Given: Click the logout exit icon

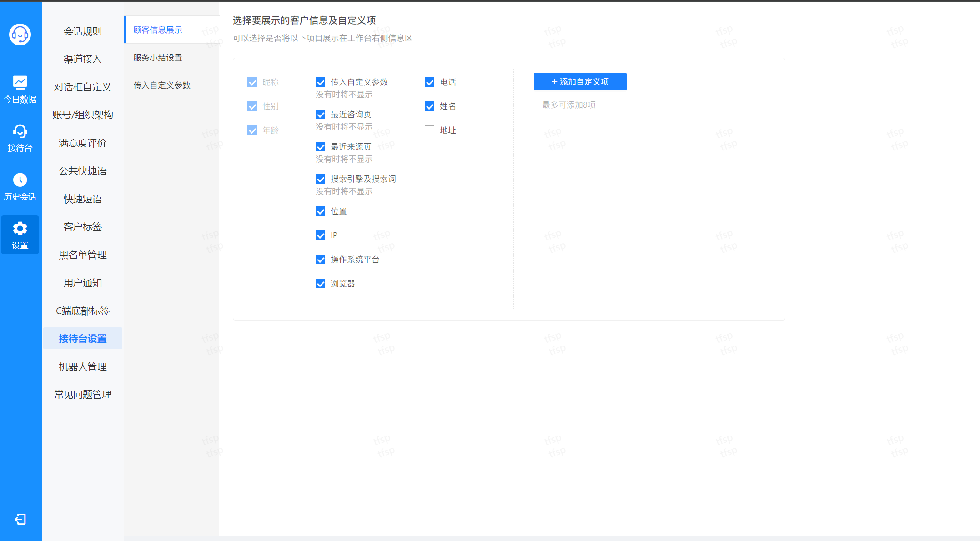Looking at the screenshot, I should coord(20,519).
